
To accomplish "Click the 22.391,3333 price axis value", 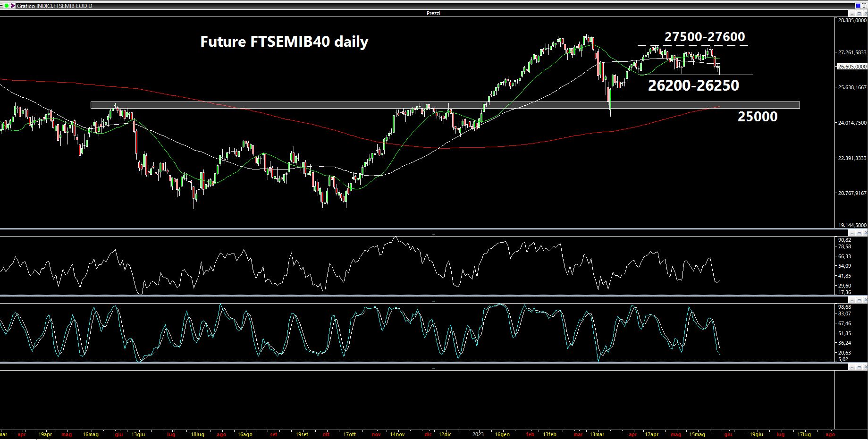I will tap(852, 158).
